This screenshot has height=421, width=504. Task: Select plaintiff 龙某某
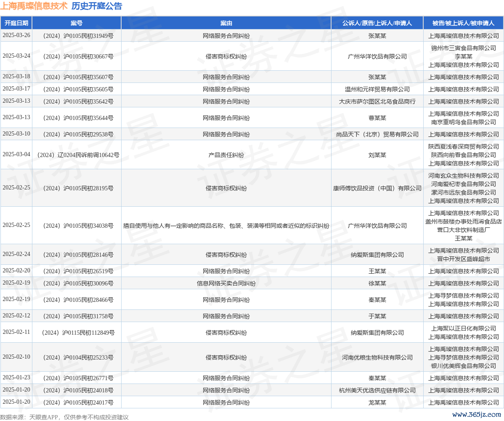click(x=377, y=402)
